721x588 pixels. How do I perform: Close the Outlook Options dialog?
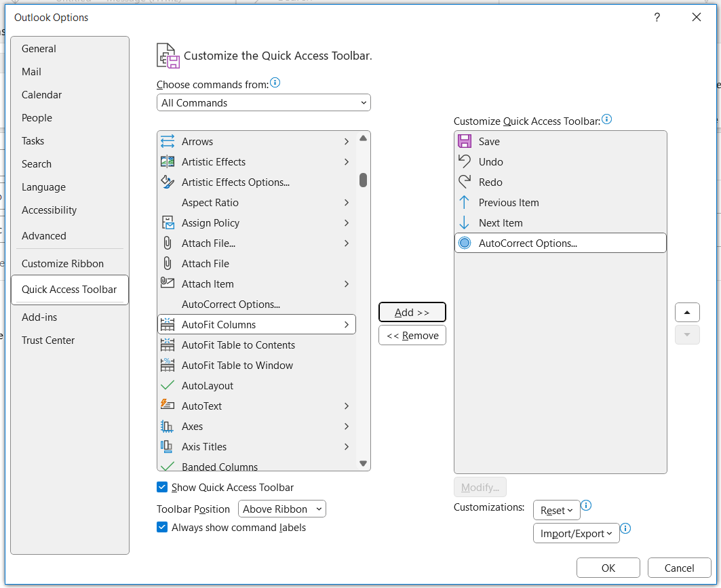696,18
